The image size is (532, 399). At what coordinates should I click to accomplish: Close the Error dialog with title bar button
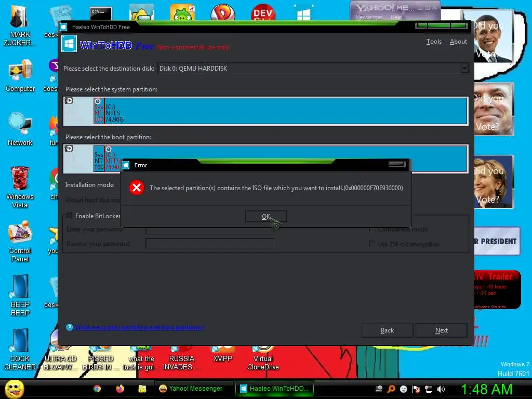(x=397, y=164)
